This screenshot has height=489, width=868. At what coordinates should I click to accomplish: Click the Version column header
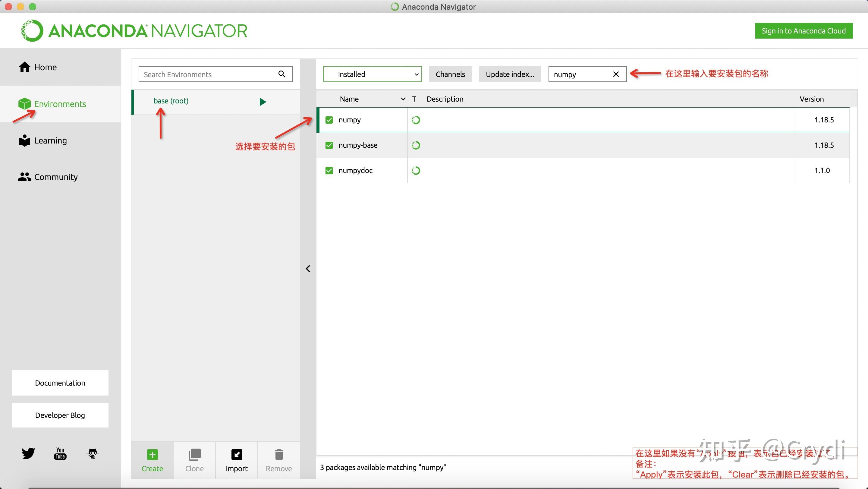coord(812,99)
